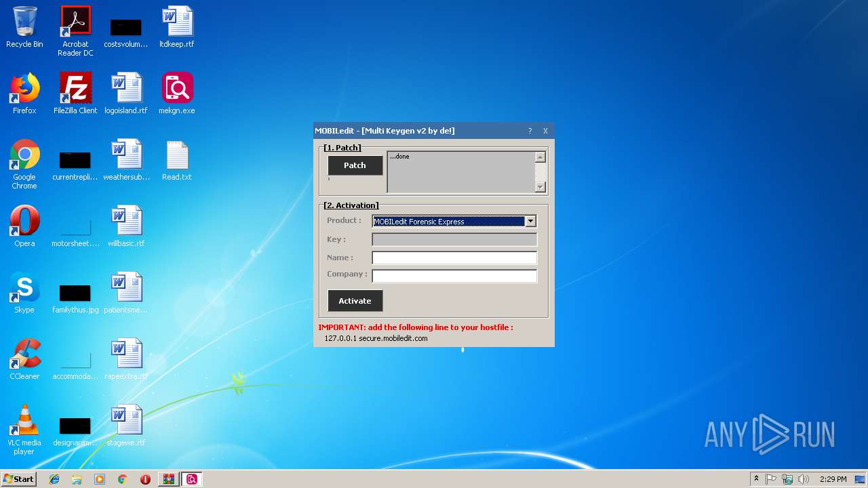The image size is (868, 488).
Task: Open the Start menu
Action: point(18,479)
